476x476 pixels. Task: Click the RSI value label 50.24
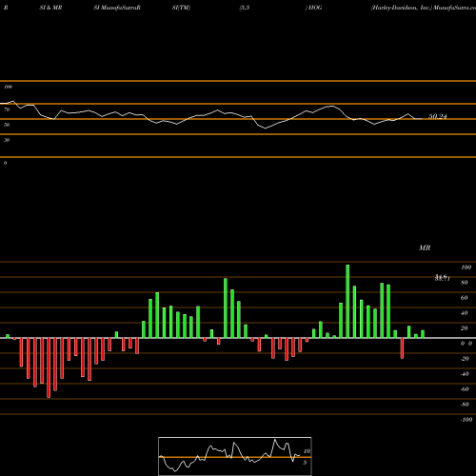click(x=438, y=116)
